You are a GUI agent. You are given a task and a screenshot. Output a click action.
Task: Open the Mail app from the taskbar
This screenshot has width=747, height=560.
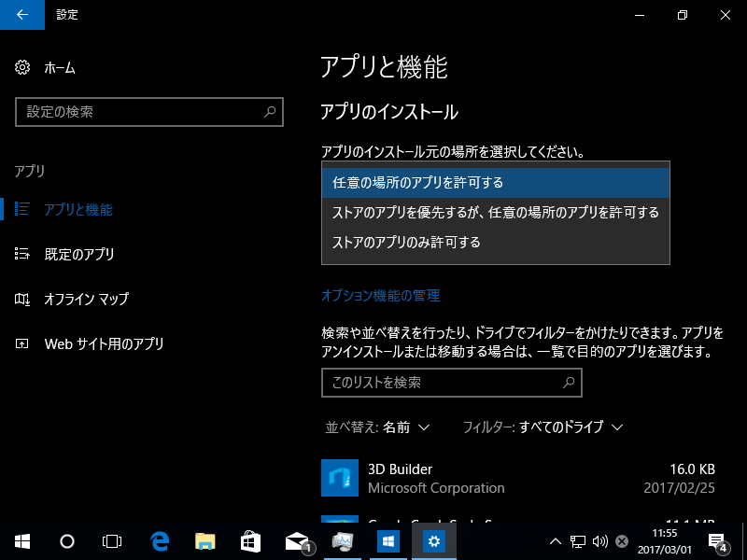pos(295,541)
